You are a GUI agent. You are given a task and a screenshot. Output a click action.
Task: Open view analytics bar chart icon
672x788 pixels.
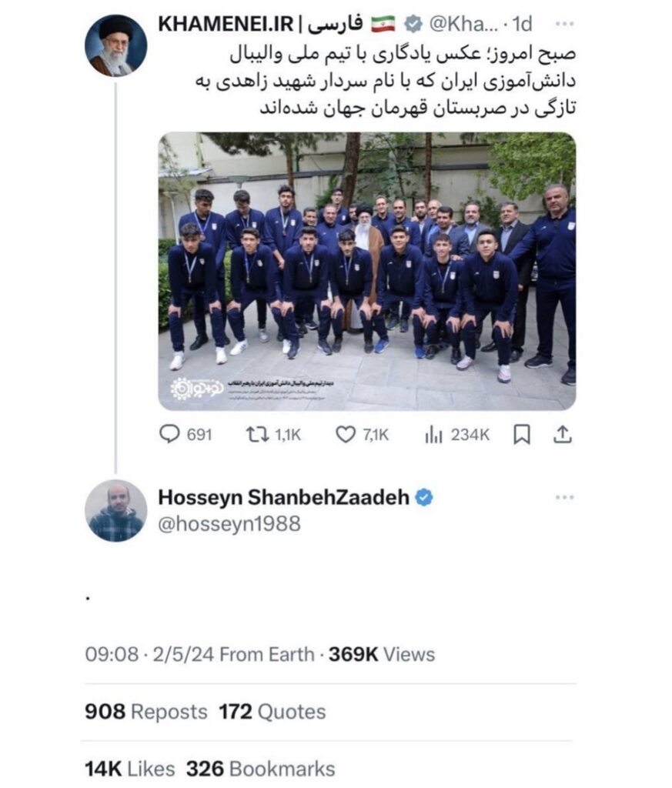point(433,434)
